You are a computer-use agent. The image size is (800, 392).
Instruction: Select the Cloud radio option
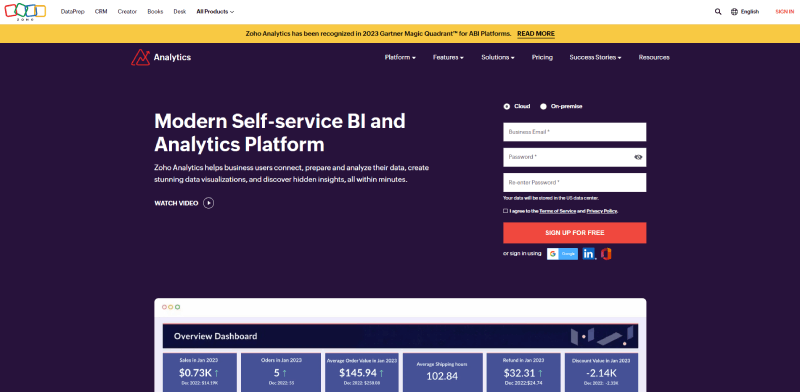[x=507, y=106]
